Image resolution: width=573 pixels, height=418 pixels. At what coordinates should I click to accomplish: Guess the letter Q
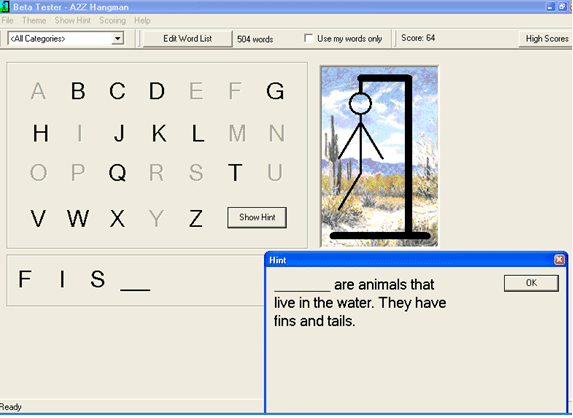pyautogui.click(x=117, y=172)
